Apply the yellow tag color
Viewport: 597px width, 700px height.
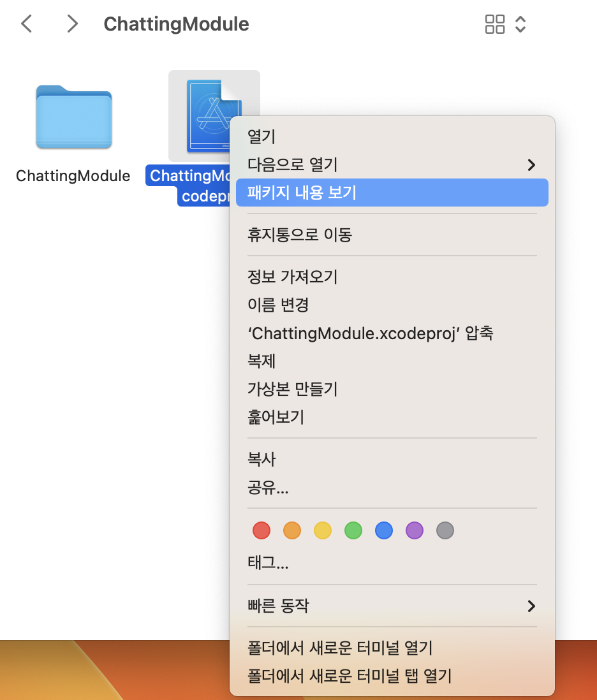pos(323,530)
